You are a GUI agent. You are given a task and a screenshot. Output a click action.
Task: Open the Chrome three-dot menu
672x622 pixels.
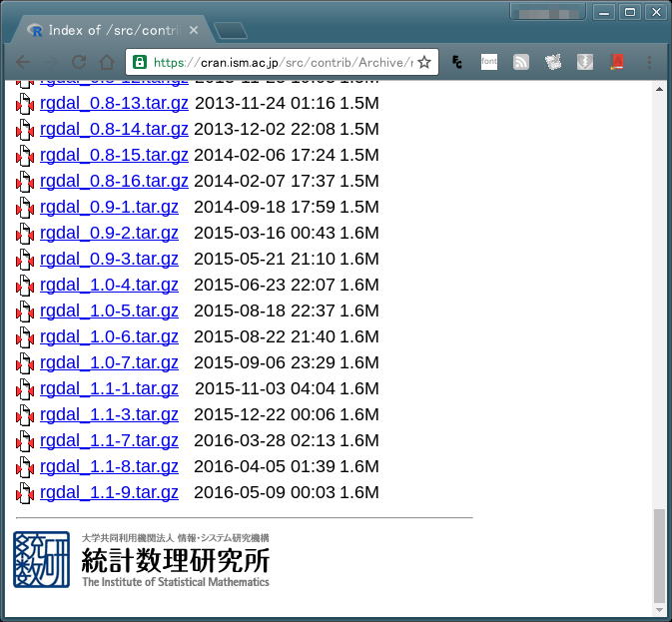coord(649,63)
